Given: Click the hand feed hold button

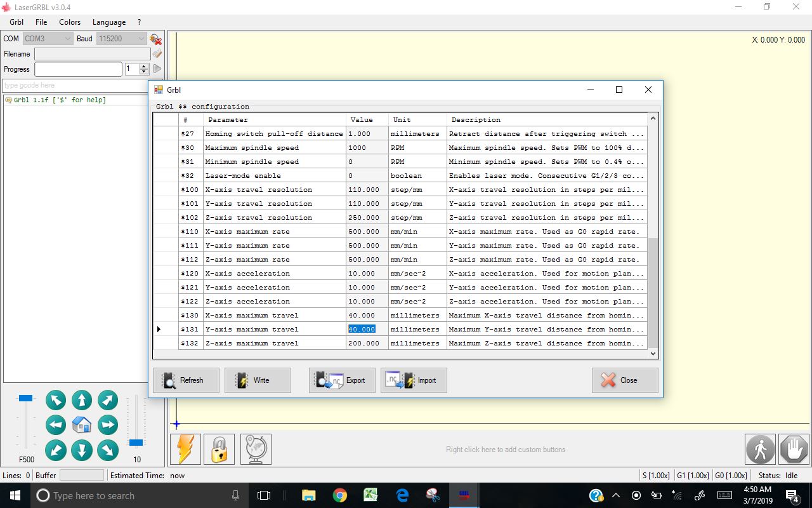Looking at the screenshot, I should 794,450.
